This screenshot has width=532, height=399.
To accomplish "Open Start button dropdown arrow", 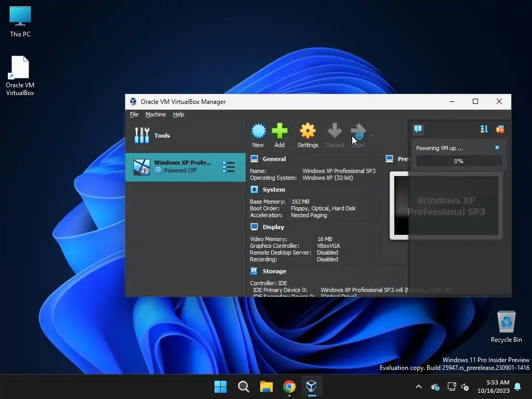I will tap(372, 136).
